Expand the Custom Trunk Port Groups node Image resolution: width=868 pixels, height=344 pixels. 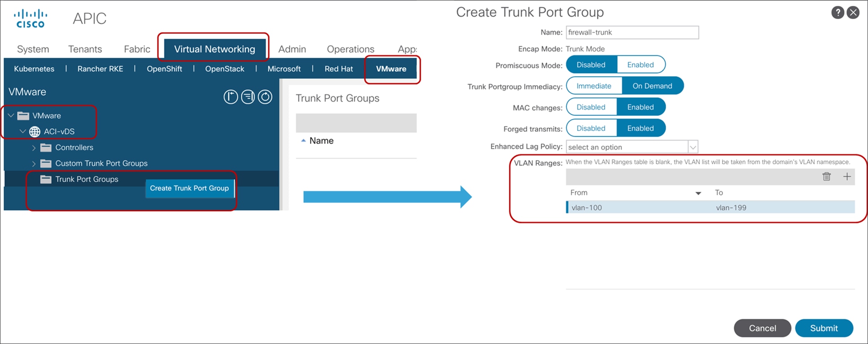(x=34, y=163)
